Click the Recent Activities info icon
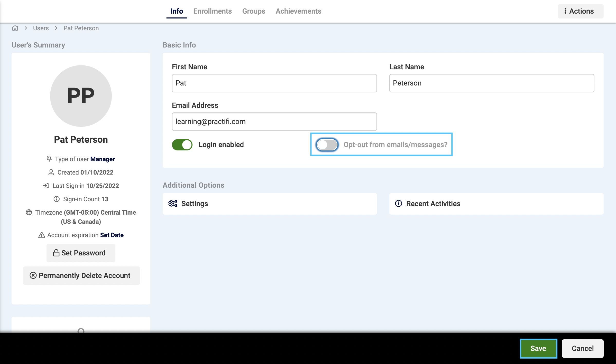 coord(399,204)
